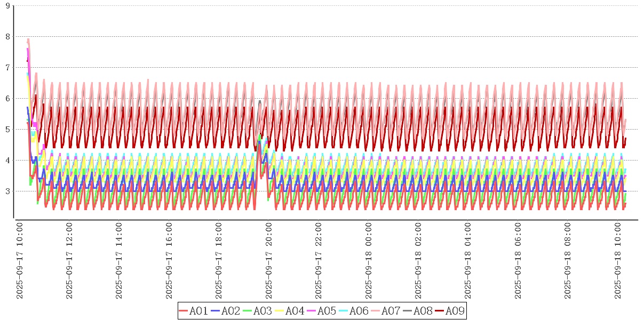Select the dark red A09 legend entry
644x320 pixels.
[x=450, y=311]
